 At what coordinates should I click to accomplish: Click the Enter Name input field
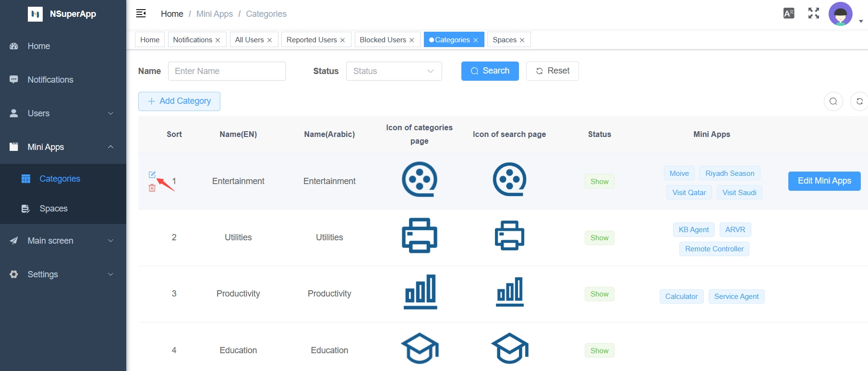[227, 71]
